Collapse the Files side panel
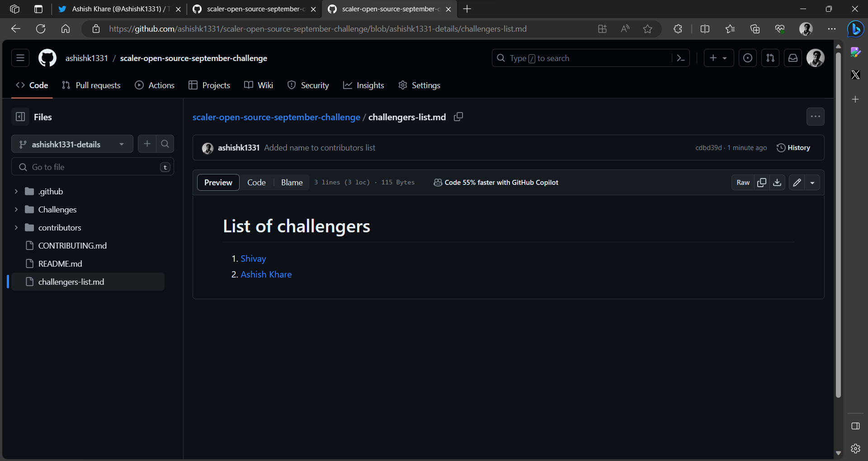This screenshot has width=868, height=461. [x=20, y=117]
